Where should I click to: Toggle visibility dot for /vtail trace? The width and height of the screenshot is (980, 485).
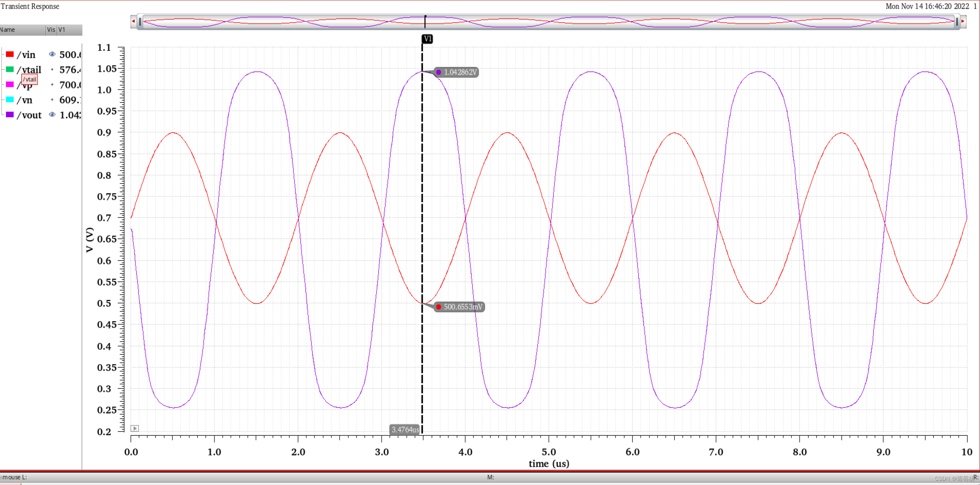pos(52,69)
